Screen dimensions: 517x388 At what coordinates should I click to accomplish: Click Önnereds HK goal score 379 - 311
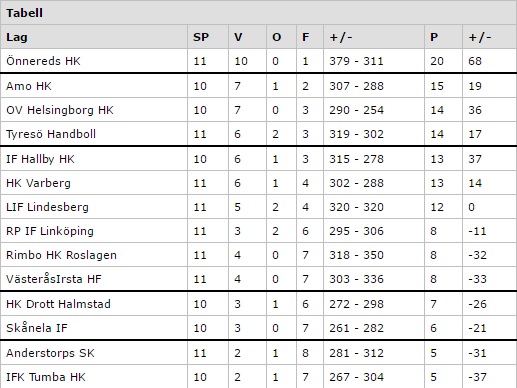[x=356, y=61]
